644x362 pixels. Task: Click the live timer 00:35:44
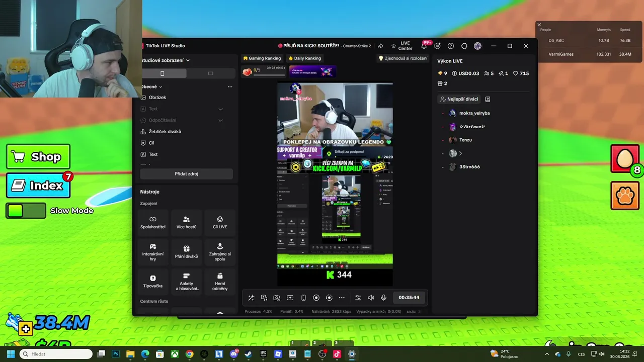(x=409, y=298)
